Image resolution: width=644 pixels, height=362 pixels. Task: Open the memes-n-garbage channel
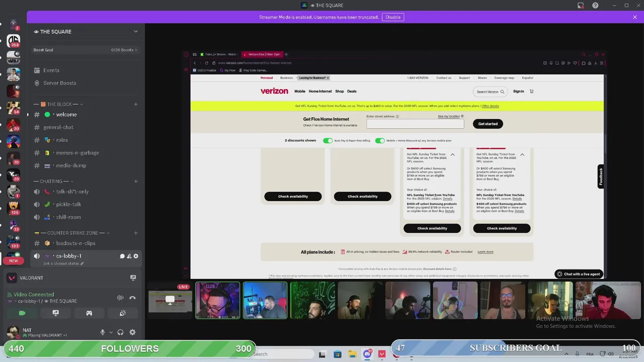85,153
